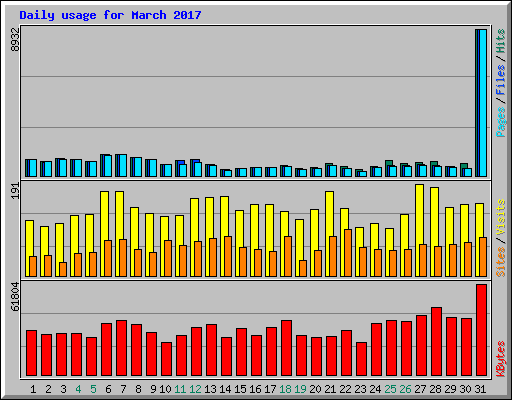Click day 22 on the x-axis
The image size is (512, 400).
pos(345,389)
